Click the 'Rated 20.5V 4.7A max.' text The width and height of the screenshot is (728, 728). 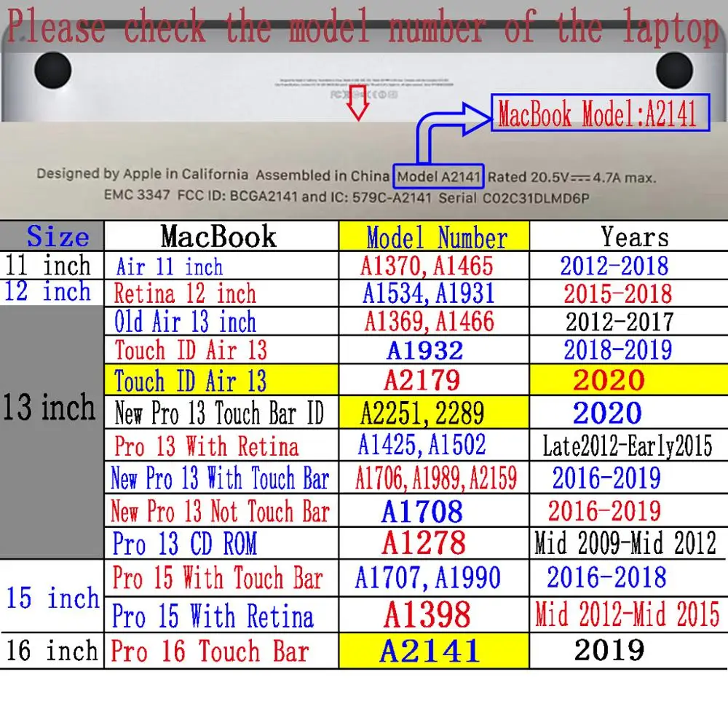571,178
